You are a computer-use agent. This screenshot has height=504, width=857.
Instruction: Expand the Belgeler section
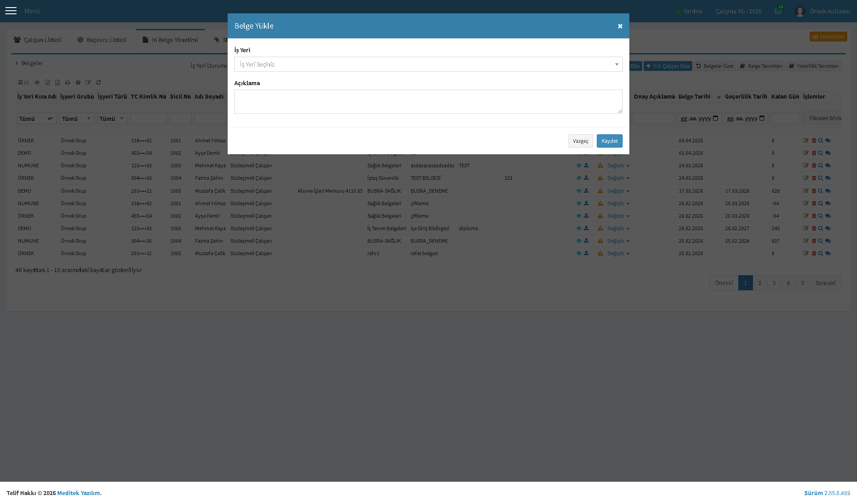[29, 63]
